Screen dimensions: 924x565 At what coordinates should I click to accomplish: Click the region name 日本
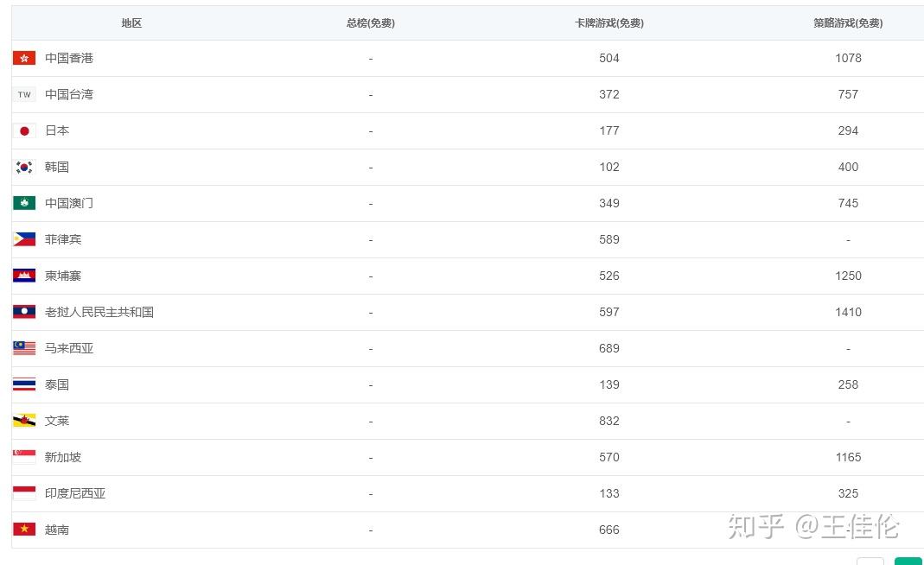57,130
